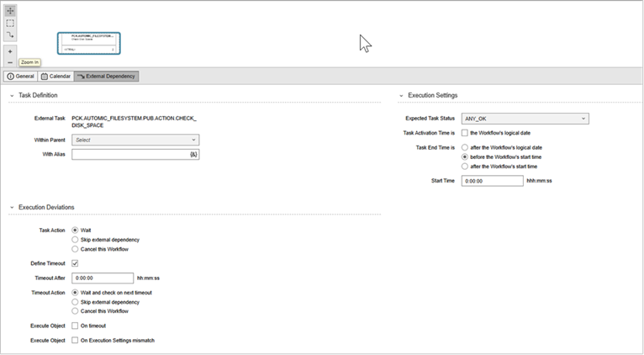Switch to the General tab
Viewport: 644px width, 355px height.
(21, 77)
